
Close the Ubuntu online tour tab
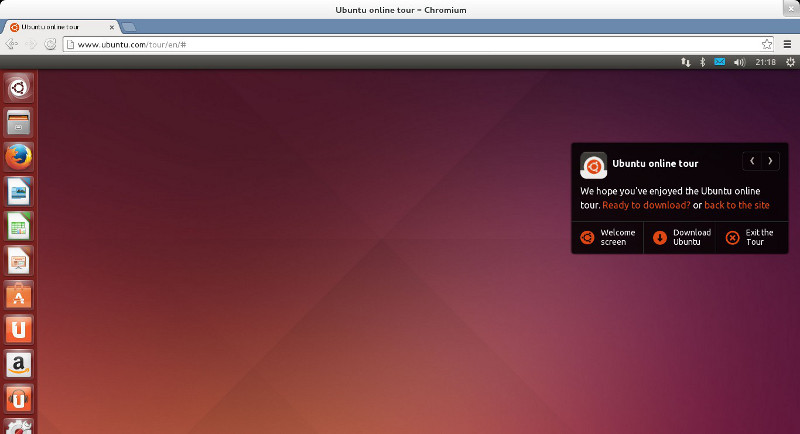[x=112, y=28]
